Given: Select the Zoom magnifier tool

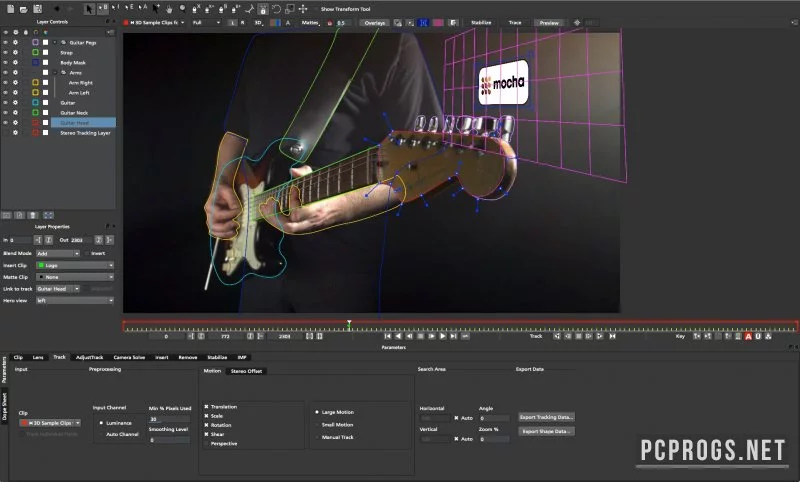Looking at the screenshot, I should 182,9.
